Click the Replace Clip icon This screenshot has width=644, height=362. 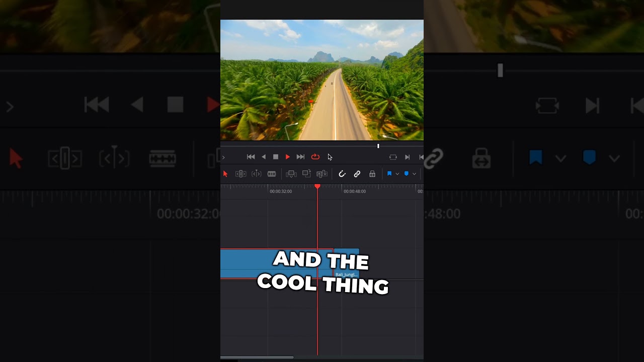pos(322,174)
